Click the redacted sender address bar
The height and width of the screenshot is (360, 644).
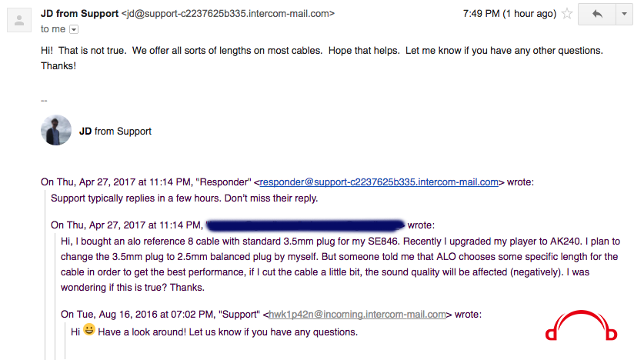point(305,225)
